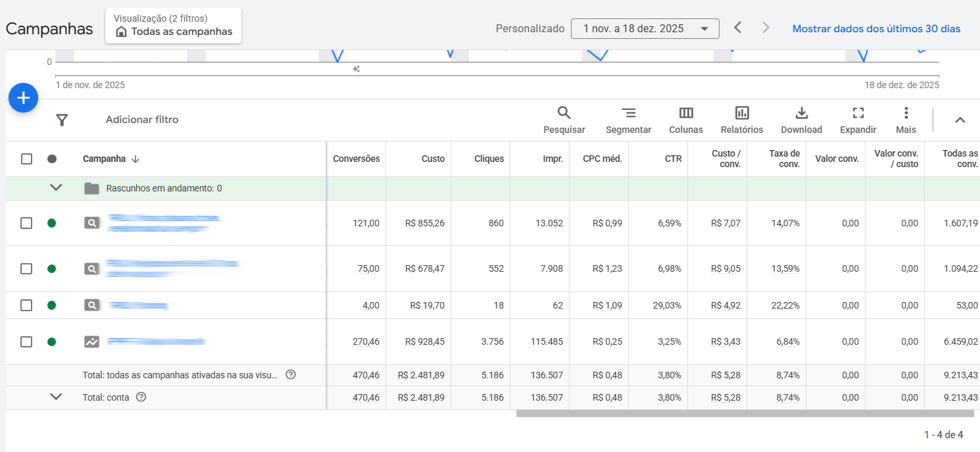
Task: Click the filter funnel icon
Action: pos(62,120)
